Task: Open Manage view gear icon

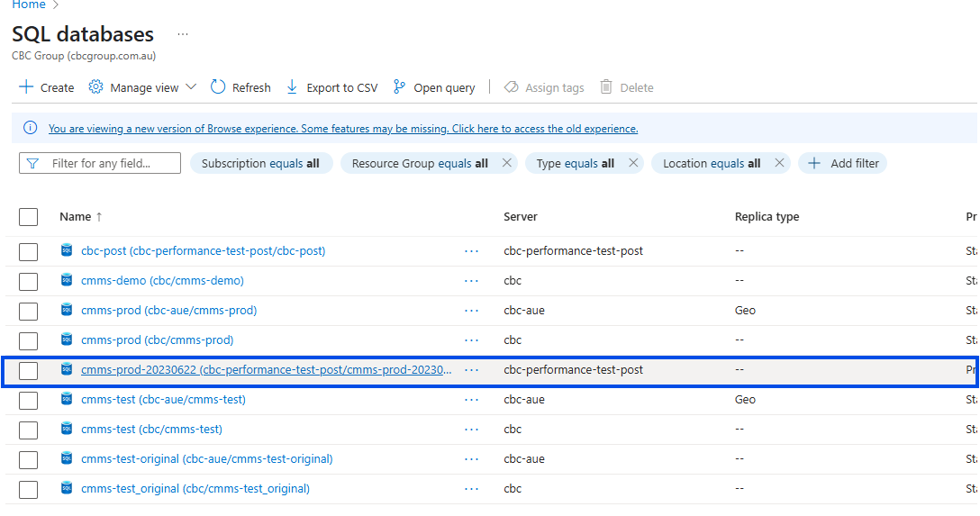Action: click(x=96, y=87)
